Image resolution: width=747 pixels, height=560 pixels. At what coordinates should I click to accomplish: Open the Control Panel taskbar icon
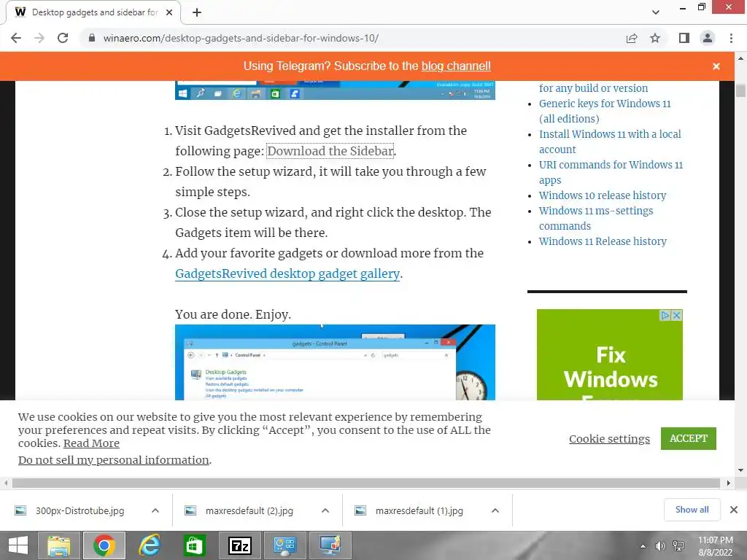click(285, 545)
